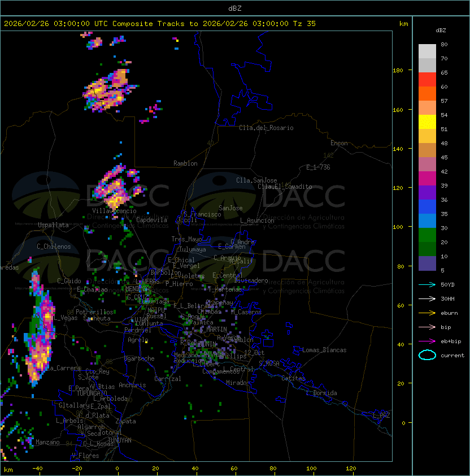Click the '180' km mark on the vertical axis
Image resolution: width=470 pixels, height=476 pixels.
pyautogui.click(x=398, y=71)
